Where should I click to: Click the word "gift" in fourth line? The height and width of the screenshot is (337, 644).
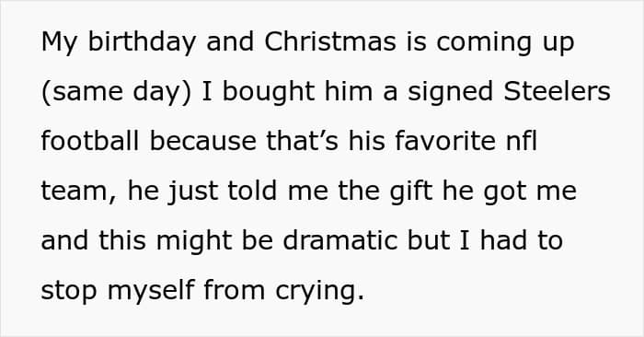tap(411, 192)
